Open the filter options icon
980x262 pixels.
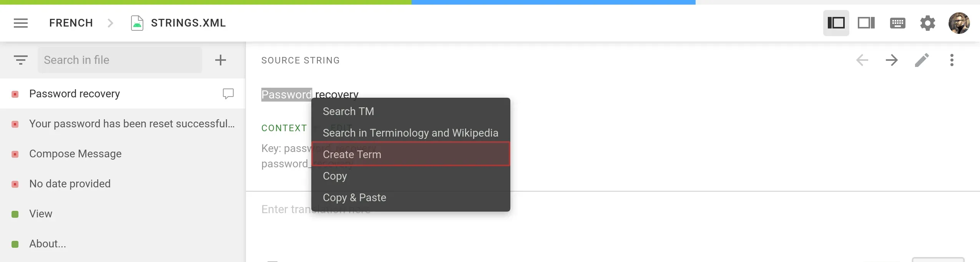21,60
